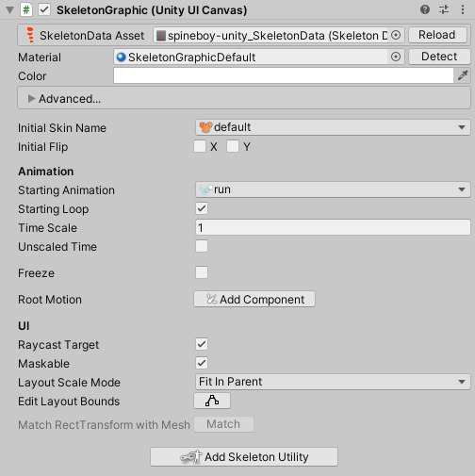Open the Layout Scale Mode dropdown

click(x=333, y=382)
